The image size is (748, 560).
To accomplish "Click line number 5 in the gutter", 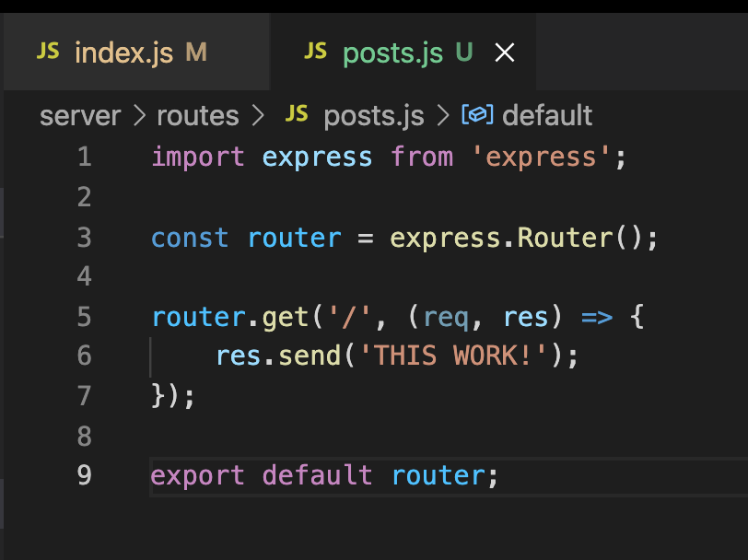I will 85,317.
